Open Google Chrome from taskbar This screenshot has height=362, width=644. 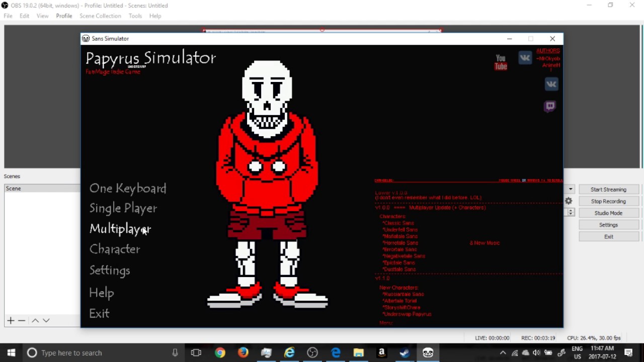pyautogui.click(x=220, y=353)
